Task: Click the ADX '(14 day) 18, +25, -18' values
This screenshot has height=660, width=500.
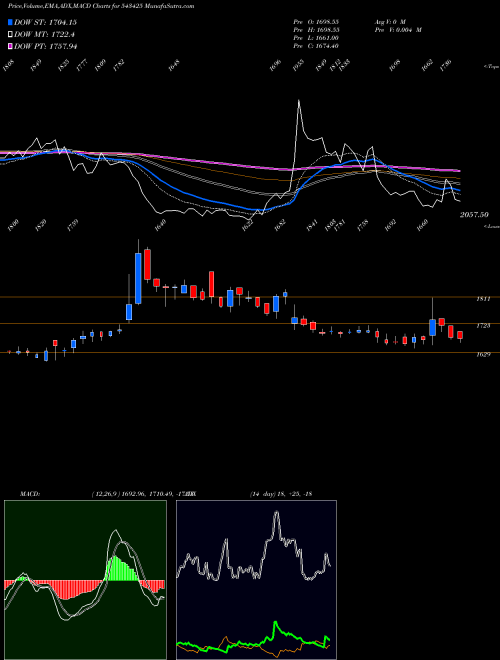Action: 281,494
